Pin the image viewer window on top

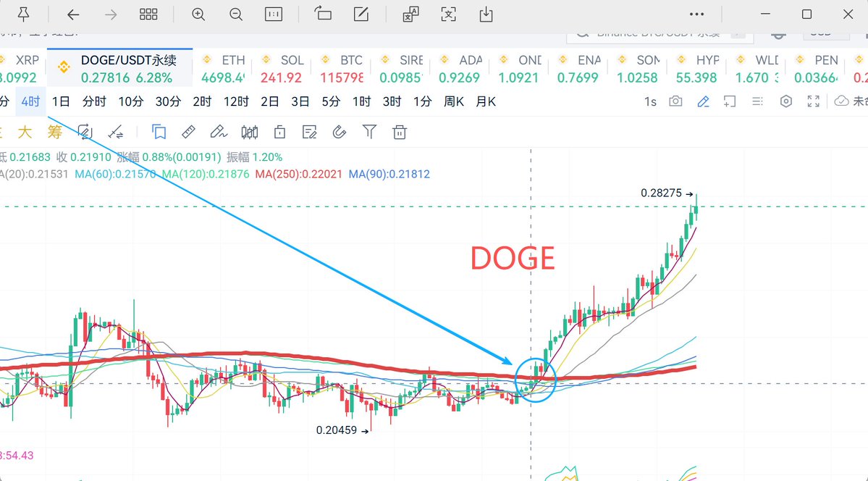click(x=23, y=14)
